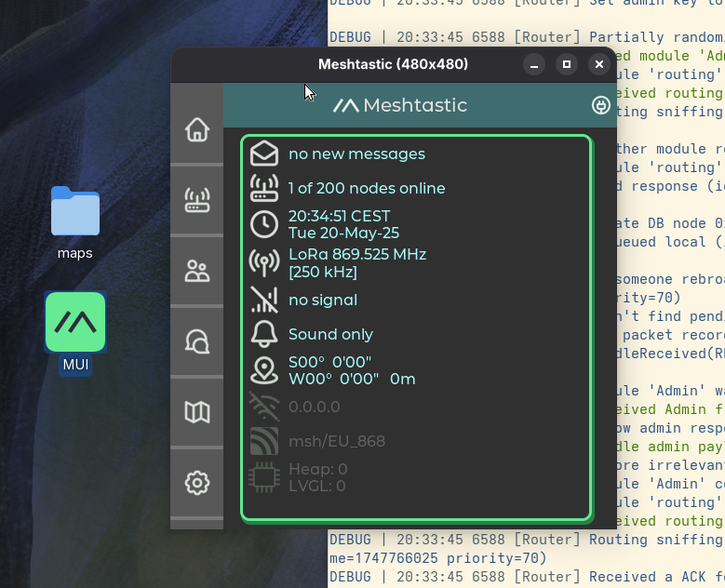Click 'Routing sniffing' debug line in terminal
725x588 pixels.
pyautogui.click(x=527, y=540)
